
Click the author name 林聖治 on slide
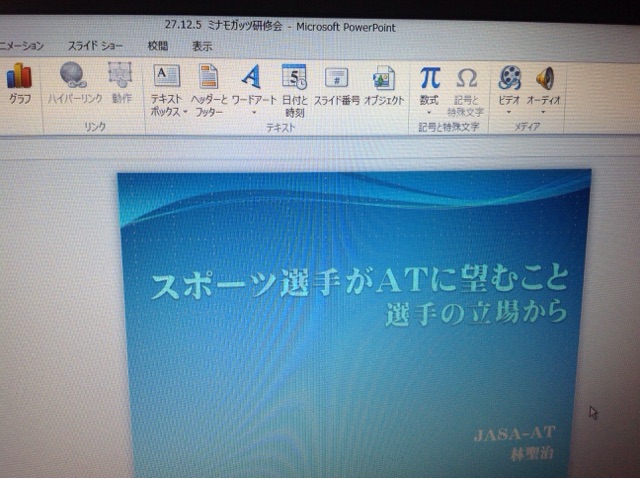tap(532, 454)
